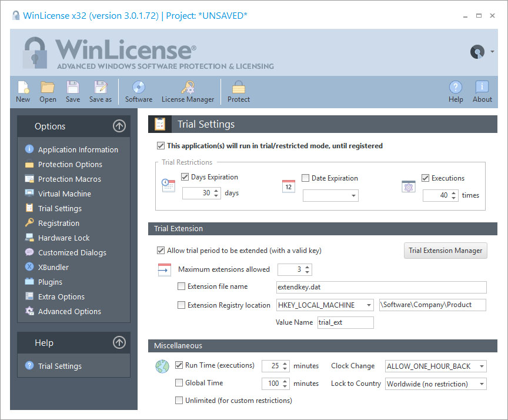
Task: Collapse the Options sidebar panel
Action: 119,126
